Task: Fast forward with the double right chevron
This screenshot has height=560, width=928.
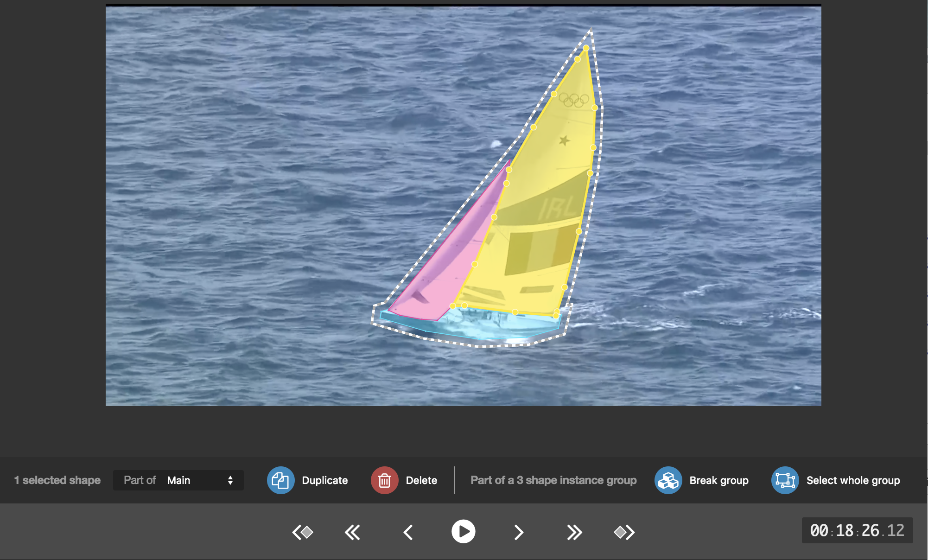Action: 574,532
